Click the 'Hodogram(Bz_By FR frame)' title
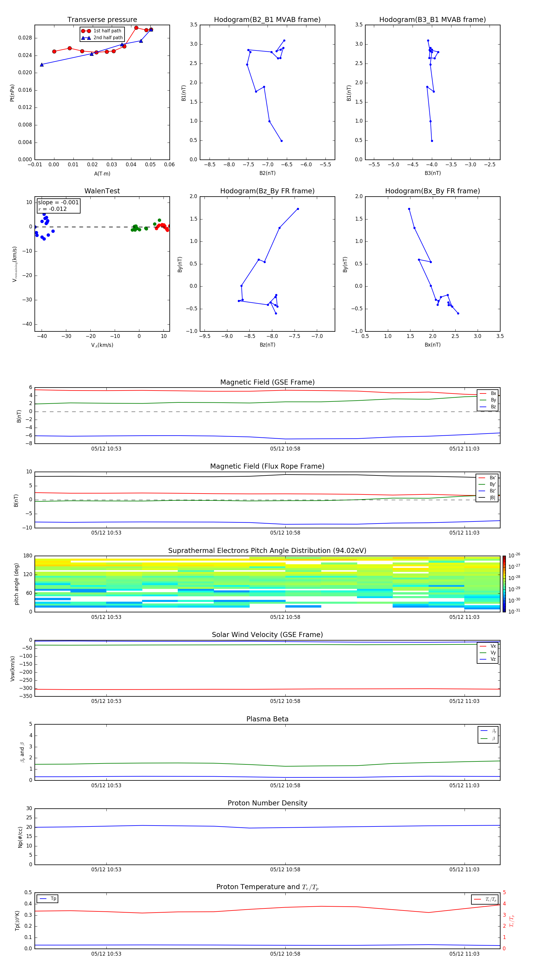 point(267,191)
